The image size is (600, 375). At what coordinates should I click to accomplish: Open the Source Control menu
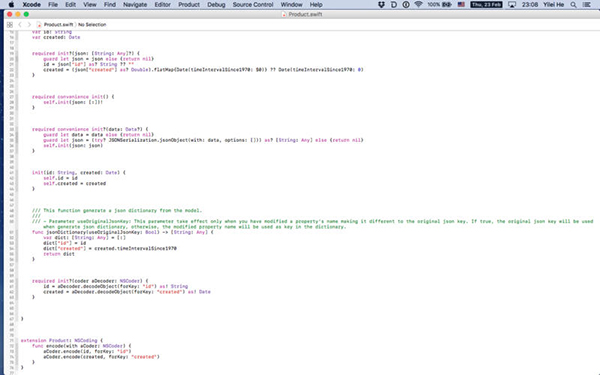pos(253,5)
